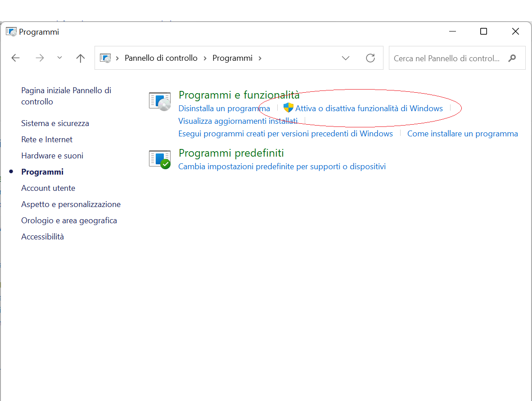
Task: Click the forward navigation arrow
Action: (40, 58)
